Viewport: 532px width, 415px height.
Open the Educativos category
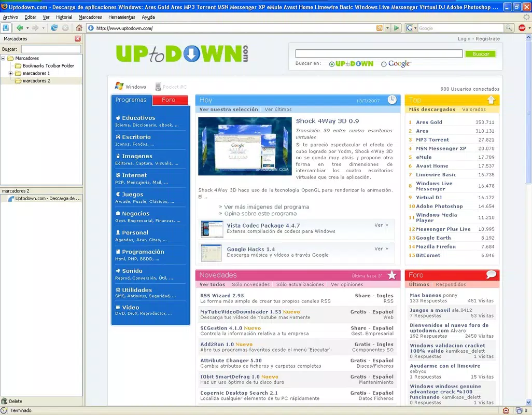tap(138, 118)
